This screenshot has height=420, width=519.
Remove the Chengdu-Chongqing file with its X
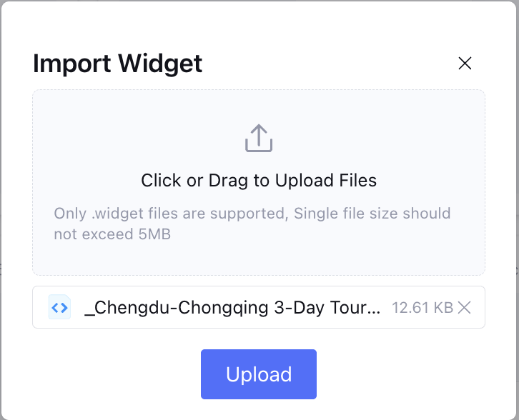pyautogui.click(x=465, y=308)
